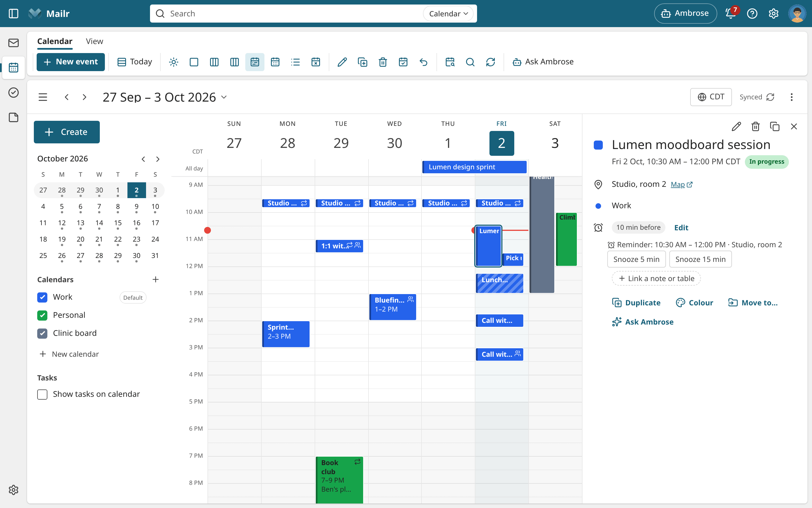Switch to the View tab
The image size is (812, 508).
click(94, 41)
